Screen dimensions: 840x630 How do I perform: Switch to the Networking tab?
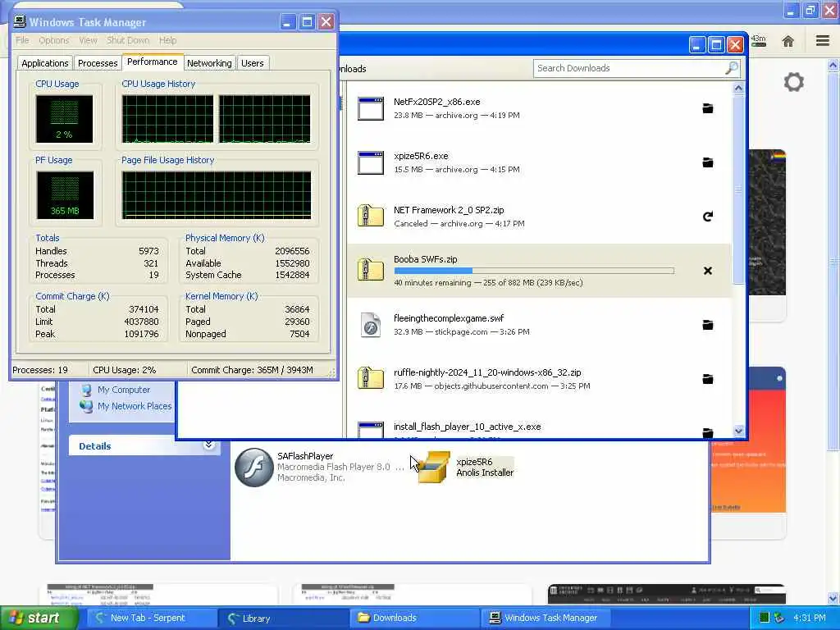(209, 63)
